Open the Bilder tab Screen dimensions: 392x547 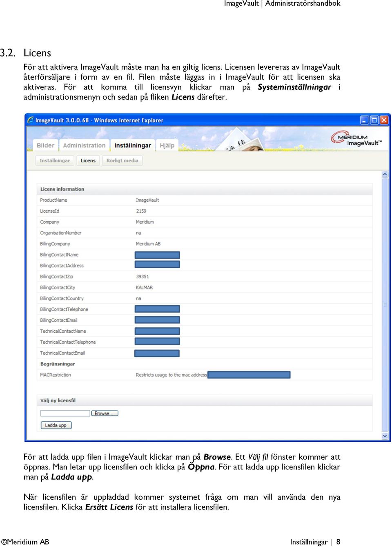click(45, 145)
